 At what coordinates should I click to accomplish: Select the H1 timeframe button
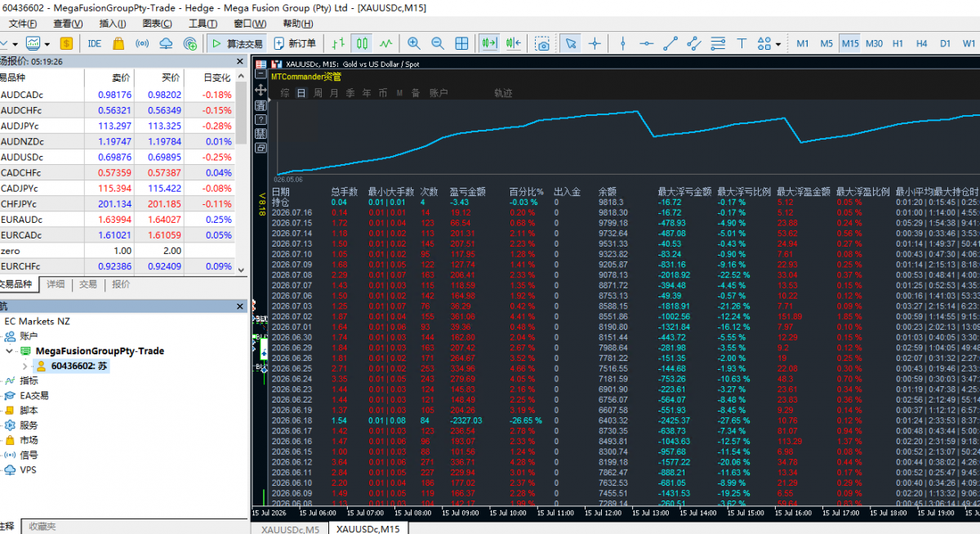click(x=898, y=43)
